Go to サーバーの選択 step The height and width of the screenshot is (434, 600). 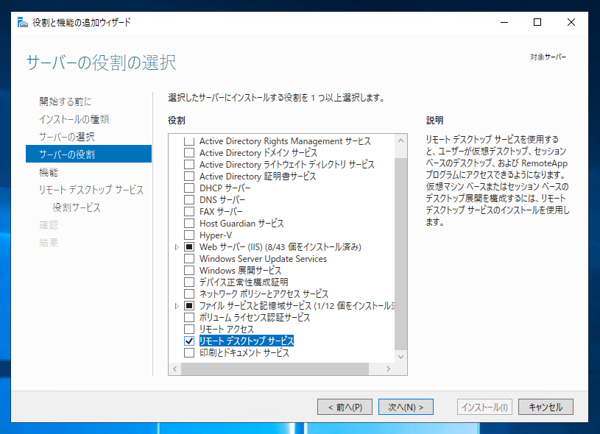point(67,137)
